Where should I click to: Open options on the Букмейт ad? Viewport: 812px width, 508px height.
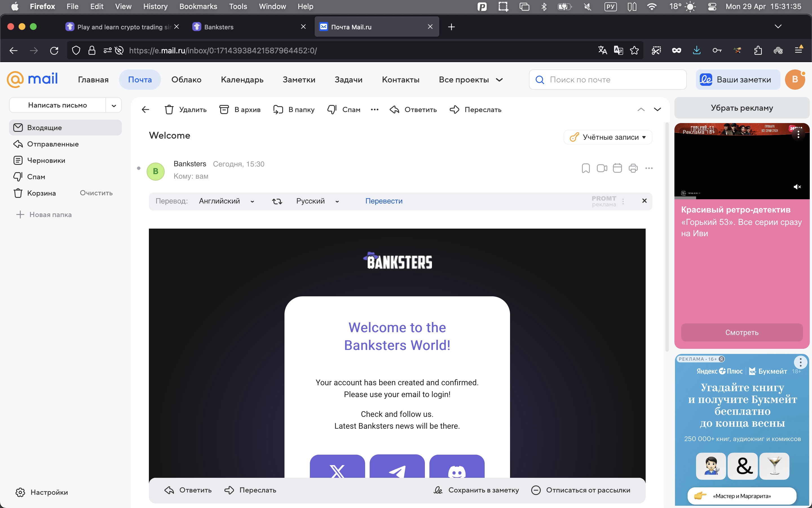(800, 362)
